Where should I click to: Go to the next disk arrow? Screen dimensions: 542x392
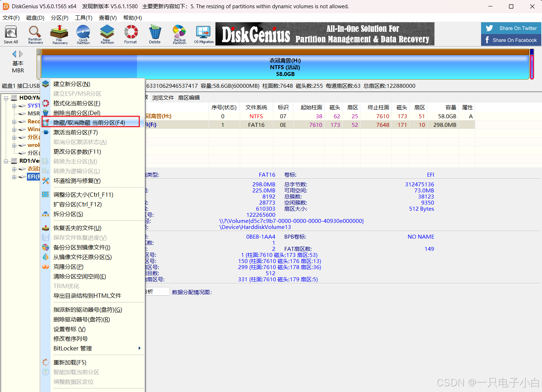click(21, 54)
